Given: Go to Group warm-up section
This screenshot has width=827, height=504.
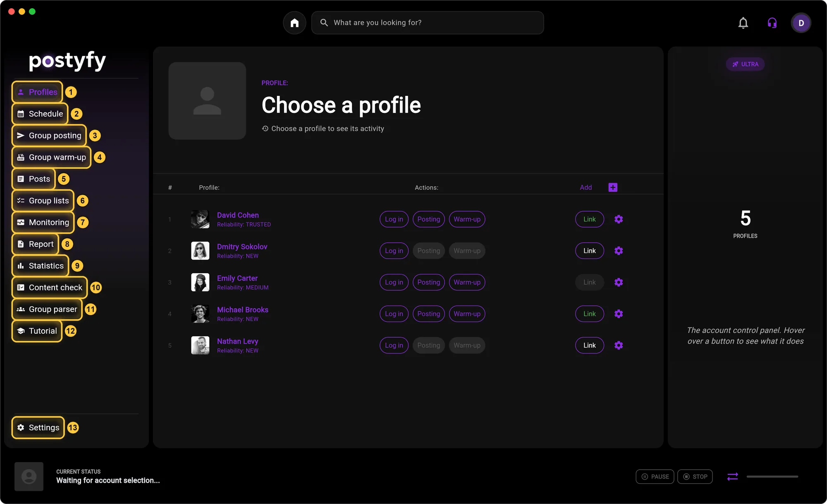Looking at the screenshot, I should tap(51, 157).
